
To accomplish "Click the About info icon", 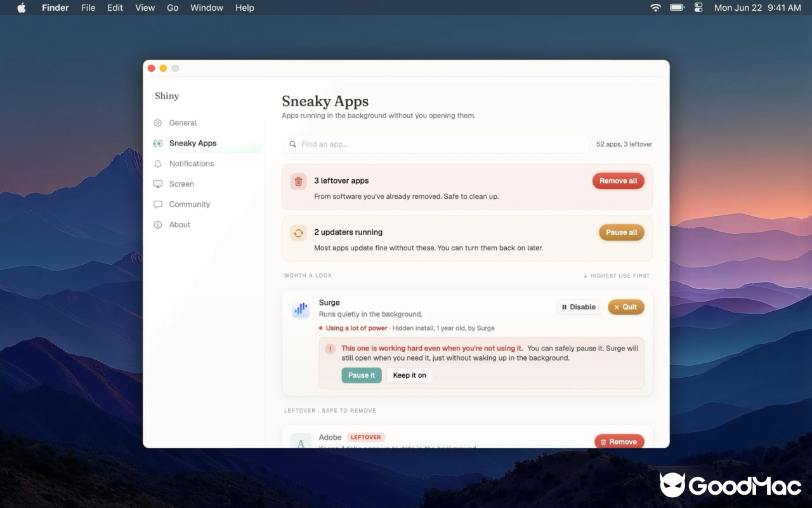I will pyautogui.click(x=158, y=225).
